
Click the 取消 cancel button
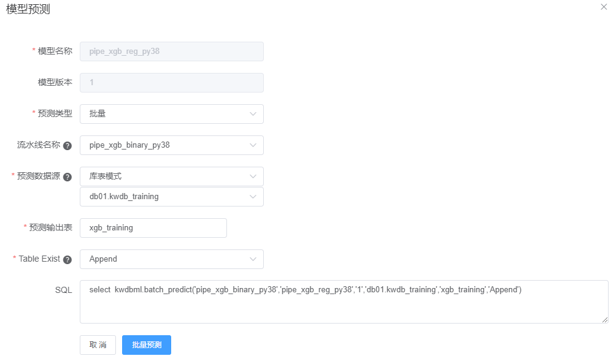point(98,345)
